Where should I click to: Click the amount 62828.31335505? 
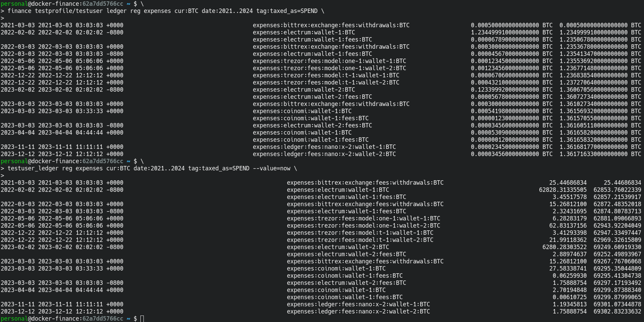tap(563, 190)
